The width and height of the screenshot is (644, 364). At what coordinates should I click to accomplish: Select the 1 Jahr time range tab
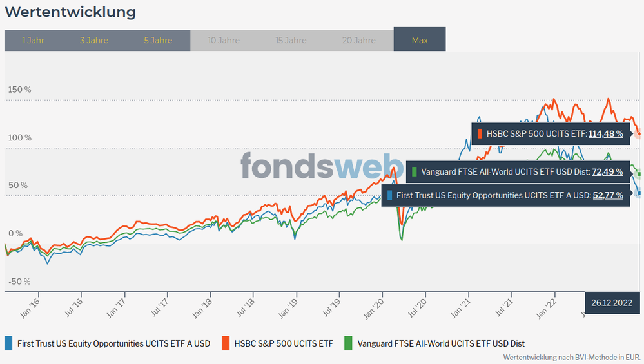(33, 40)
